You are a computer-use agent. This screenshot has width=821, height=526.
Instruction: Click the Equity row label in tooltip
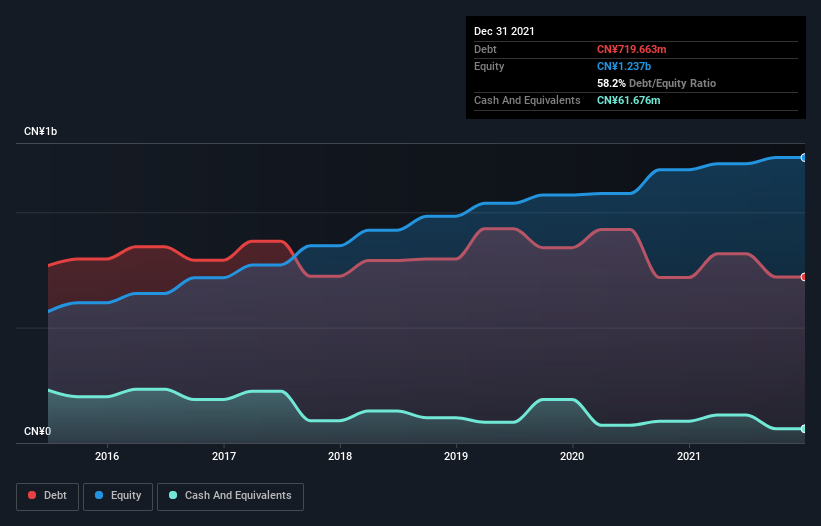(x=489, y=66)
